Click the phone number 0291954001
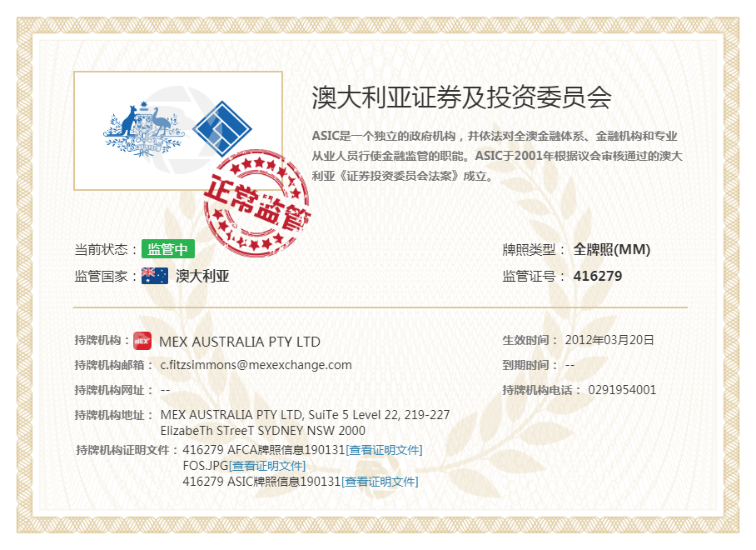Screen dimensions: 756x550 point(622,390)
